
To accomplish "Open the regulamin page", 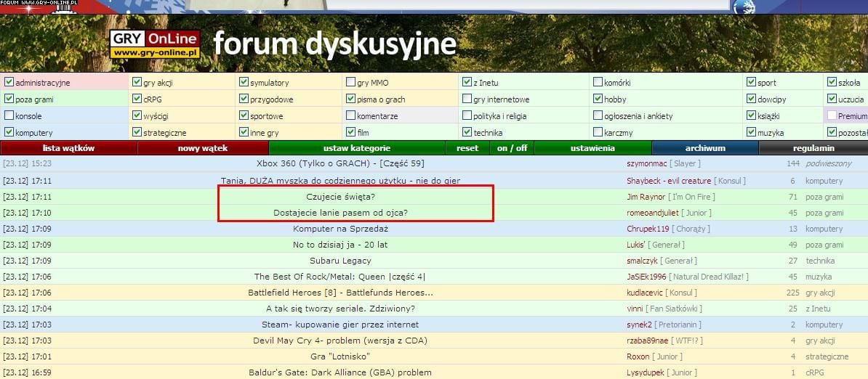I will 813,148.
